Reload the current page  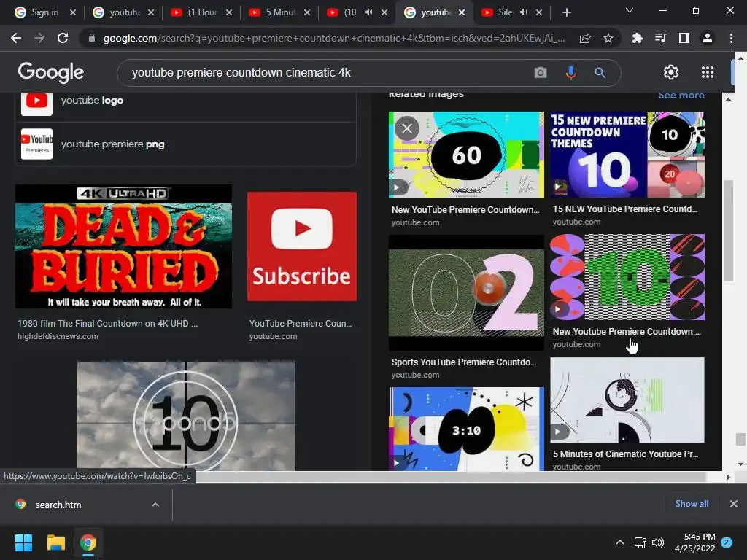tap(63, 38)
